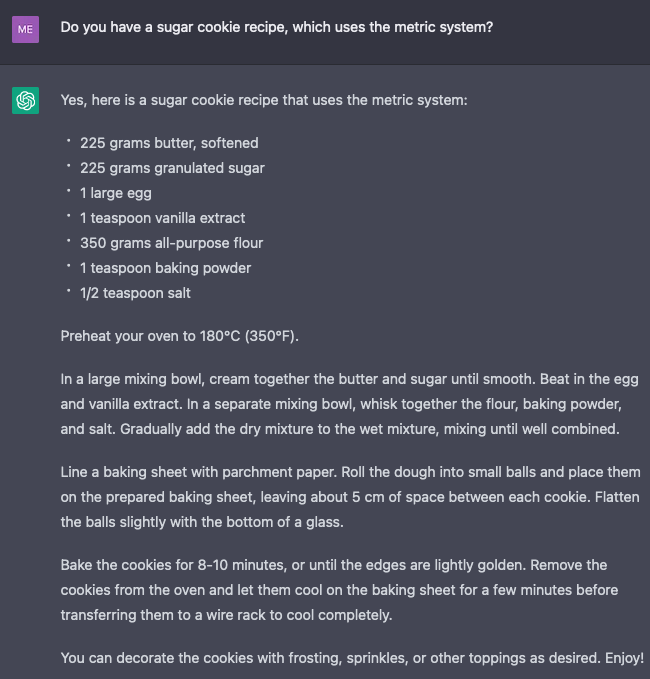Click the user's sugar cookie question text
650x679 pixels.
point(276,28)
